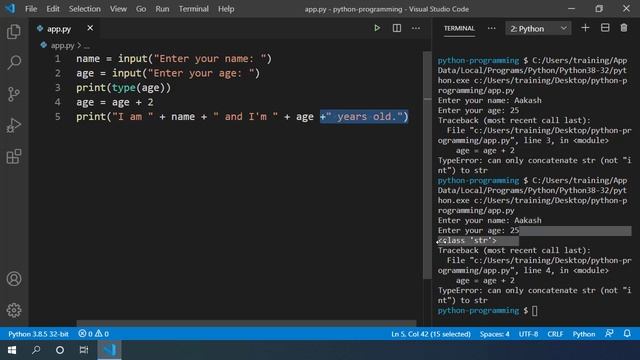Open the Terminal menu
The width and height of the screenshot is (640, 360).
pos(193,9)
